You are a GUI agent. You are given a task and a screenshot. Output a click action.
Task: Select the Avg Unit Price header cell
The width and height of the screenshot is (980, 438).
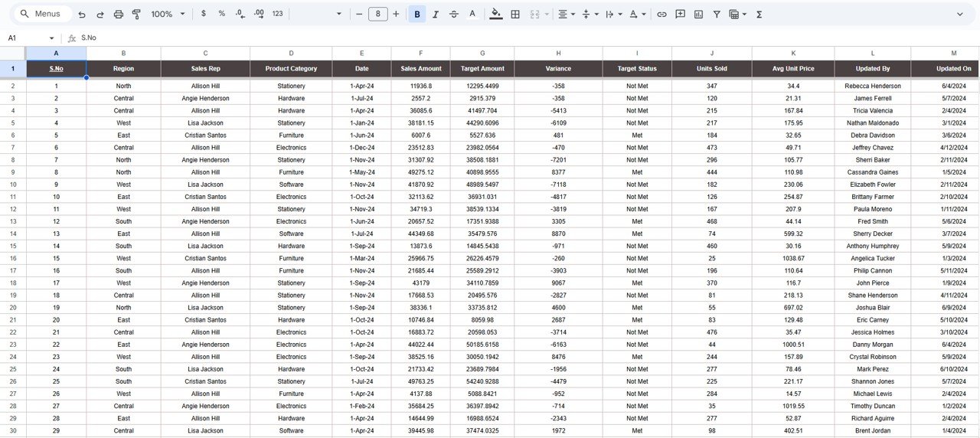click(x=793, y=69)
